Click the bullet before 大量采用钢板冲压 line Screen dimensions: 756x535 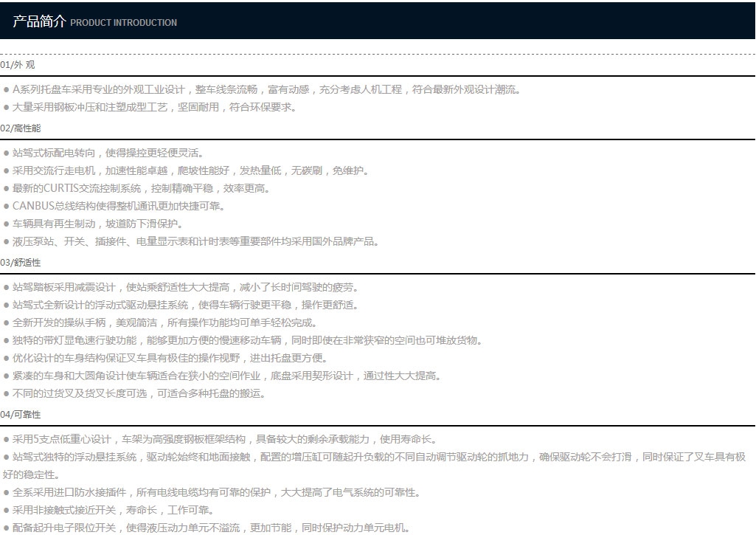pos(6,107)
